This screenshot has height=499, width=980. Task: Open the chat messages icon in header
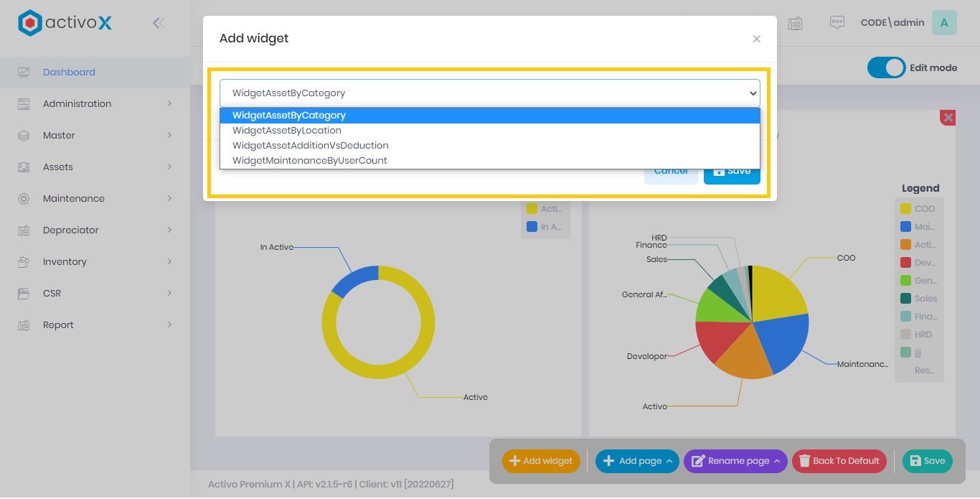pos(837,23)
